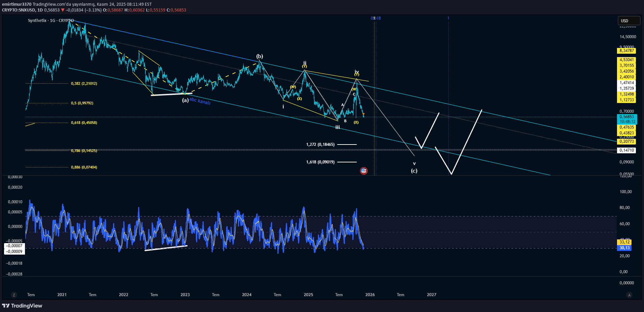Click the 2025 label on the time axis
Image resolution: width=644 pixels, height=312 pixels.
pos(308,295)
